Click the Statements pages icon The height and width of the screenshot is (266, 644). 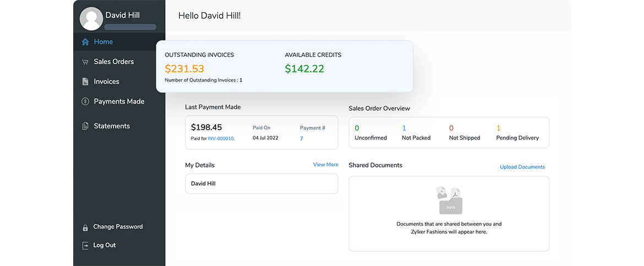(85, 126)
